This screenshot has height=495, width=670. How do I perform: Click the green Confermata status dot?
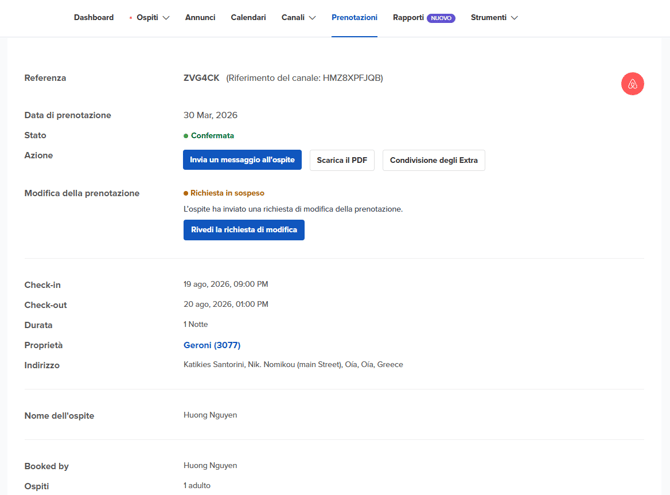click(186, 136)
